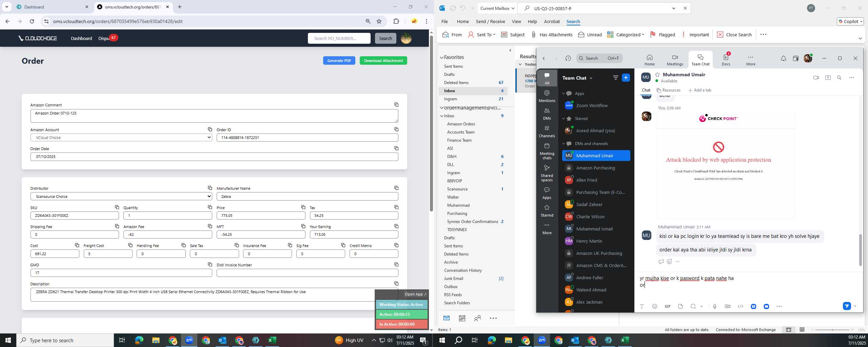Start video call with Muhammad Umair

816,78
